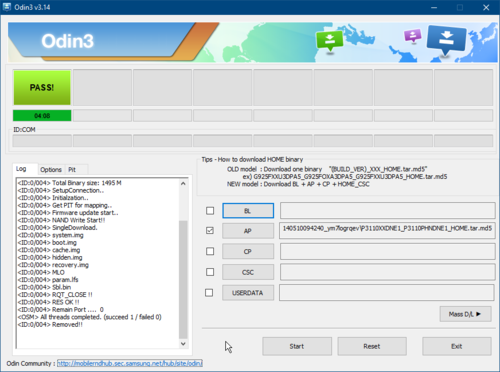Enable the BL checkbox
Viewport: 500px width, 372px height.
210,211
